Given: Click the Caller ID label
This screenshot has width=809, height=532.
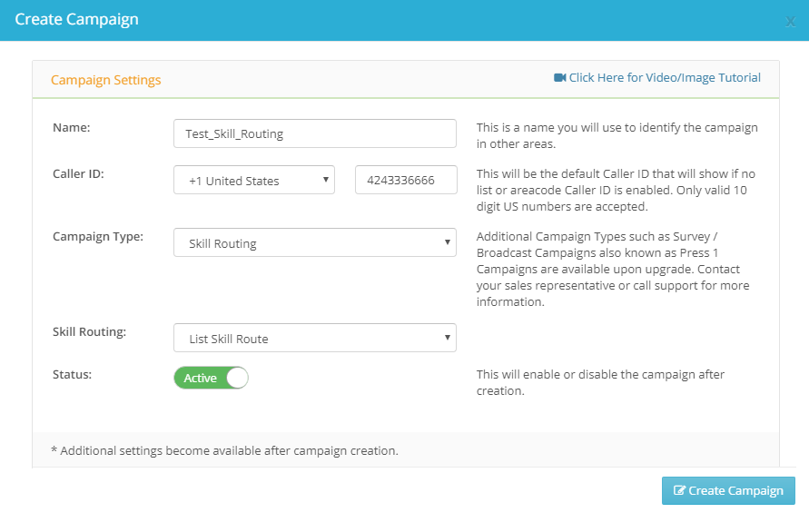Looking at the screenshot, I should tap(78, 174).
